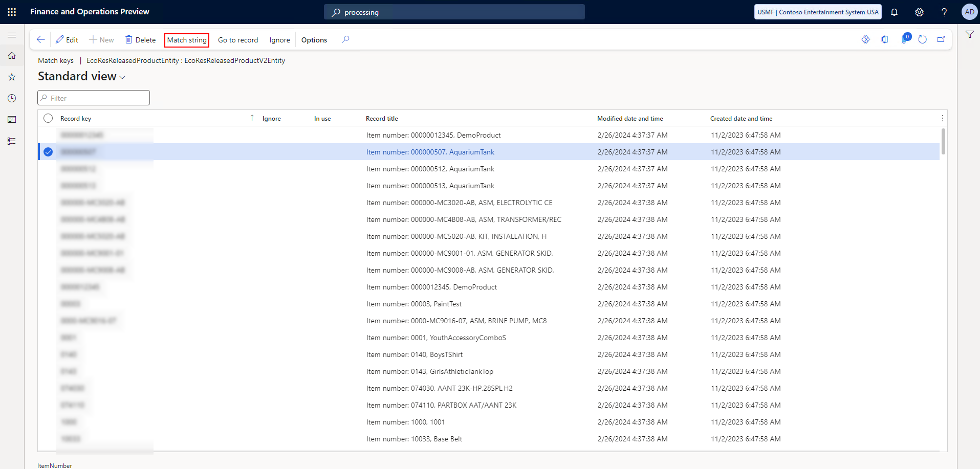
Task: Click the New button
Action: 101,40
